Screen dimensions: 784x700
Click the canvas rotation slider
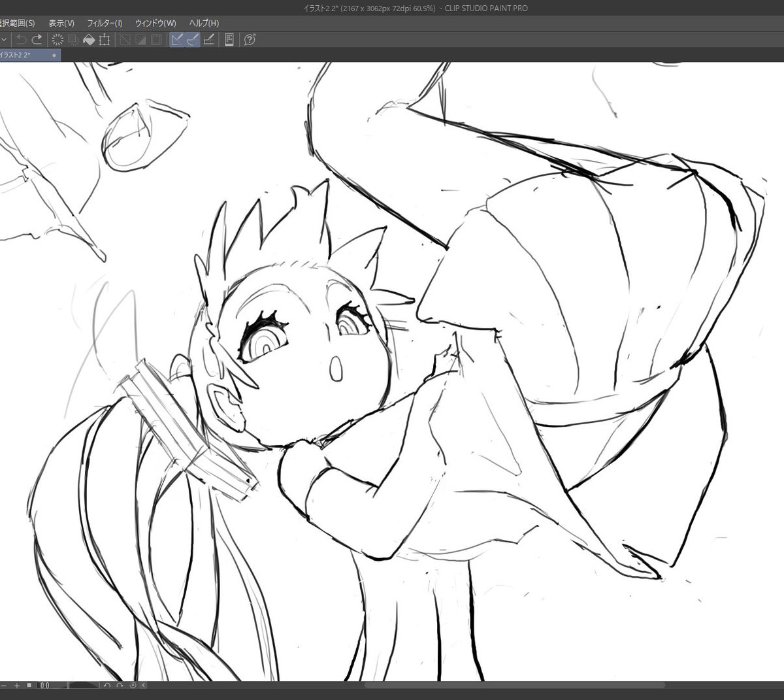pyautogui.click(x=84, y=686)
